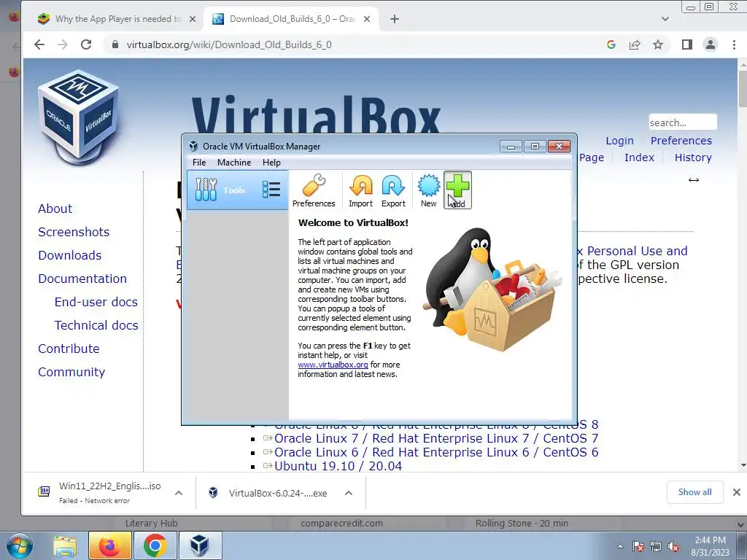Open End-user docs link
The width and height of the screenshot is (747, 560).
[96, 302]
